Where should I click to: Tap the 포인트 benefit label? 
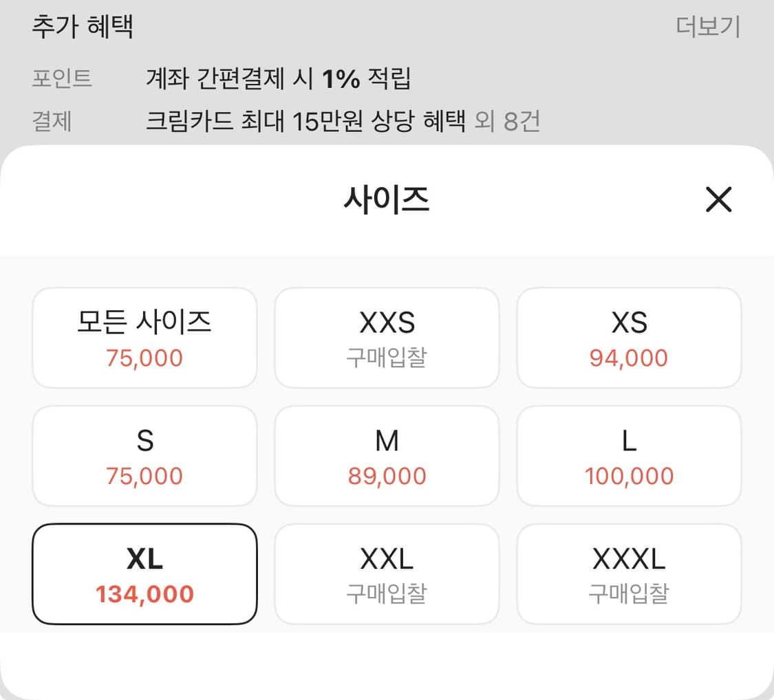pos(62,80)
